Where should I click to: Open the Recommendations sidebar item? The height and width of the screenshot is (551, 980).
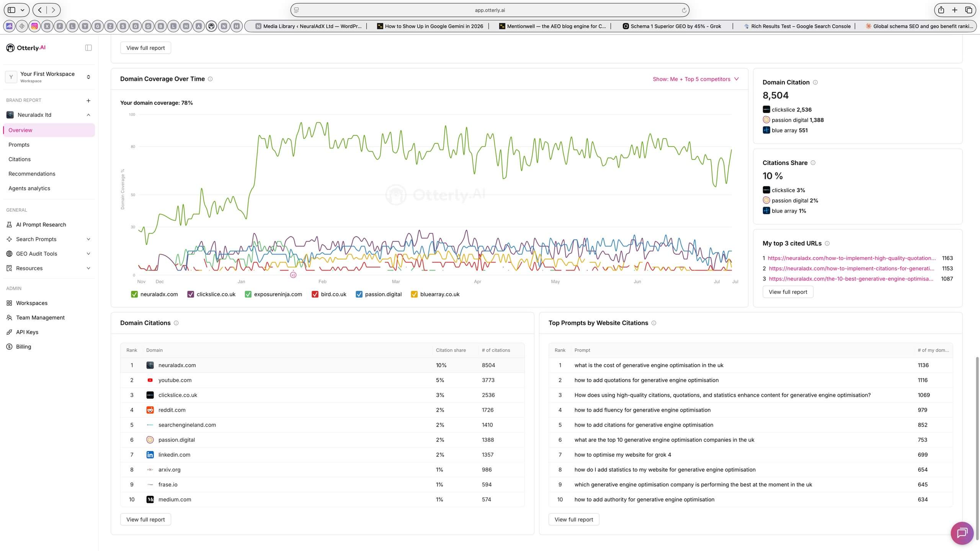click(49, 174)
